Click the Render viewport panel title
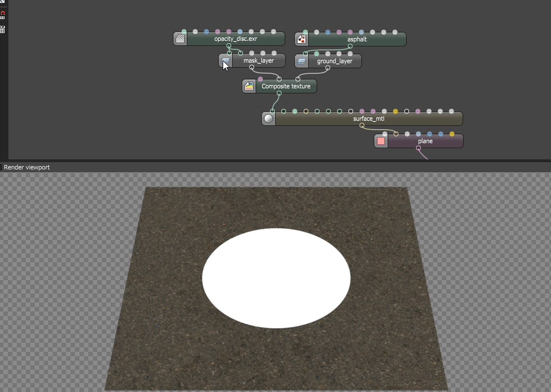551x392 pixels. 27,167
